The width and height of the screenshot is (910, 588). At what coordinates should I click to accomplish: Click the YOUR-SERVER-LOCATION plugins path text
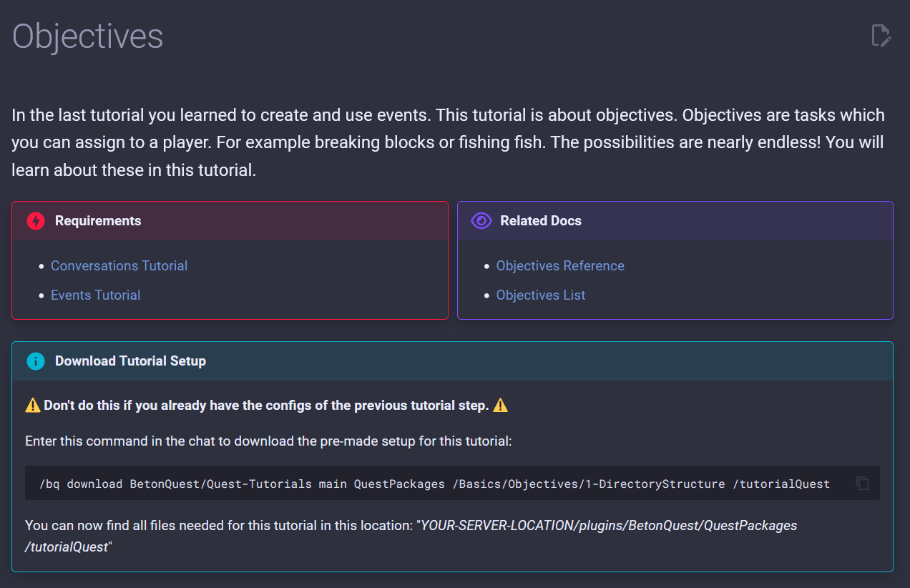coord(411,536)
